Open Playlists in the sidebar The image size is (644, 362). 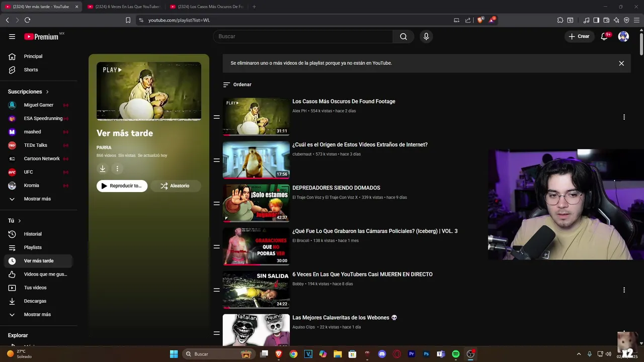(x=38, y=247)
